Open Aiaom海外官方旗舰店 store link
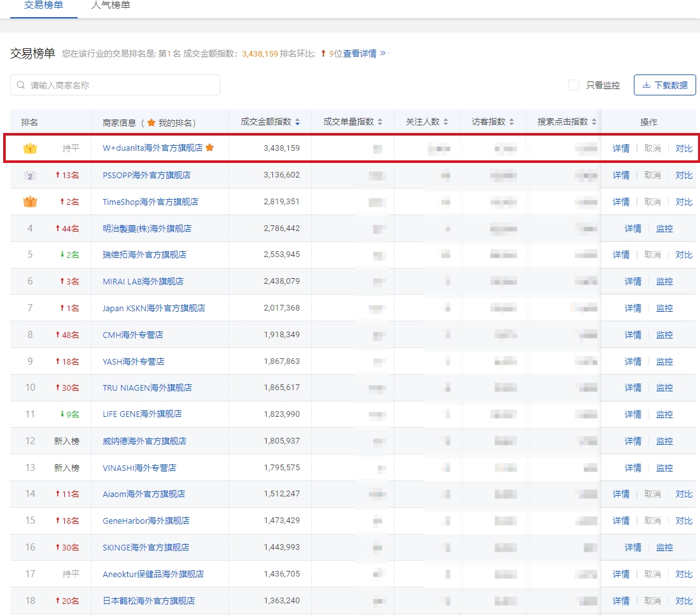 [144, 494]
